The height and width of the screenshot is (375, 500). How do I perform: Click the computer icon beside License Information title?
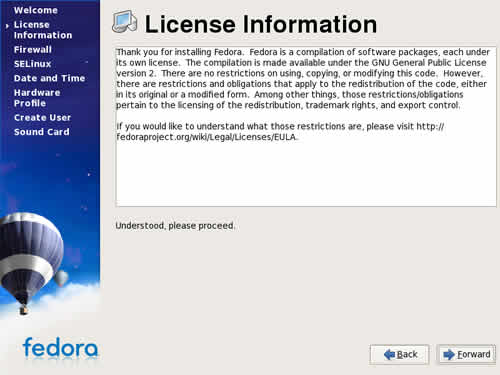click(124, 22)
